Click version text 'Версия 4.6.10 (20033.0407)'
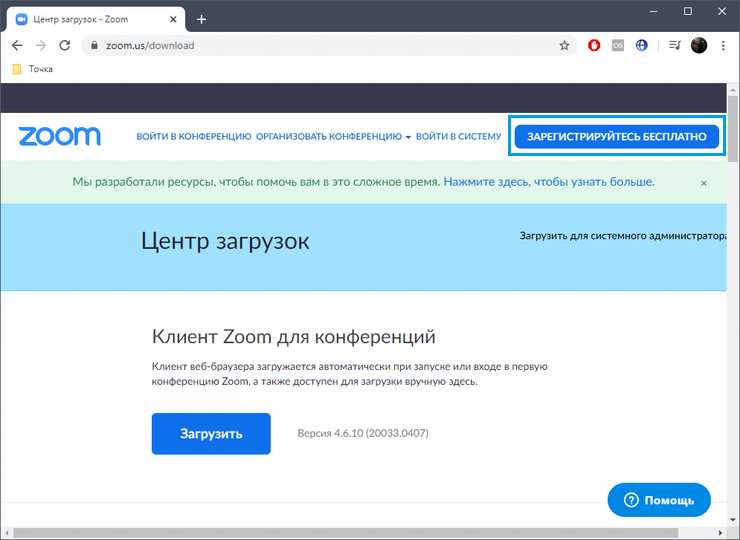 (363, 433)
